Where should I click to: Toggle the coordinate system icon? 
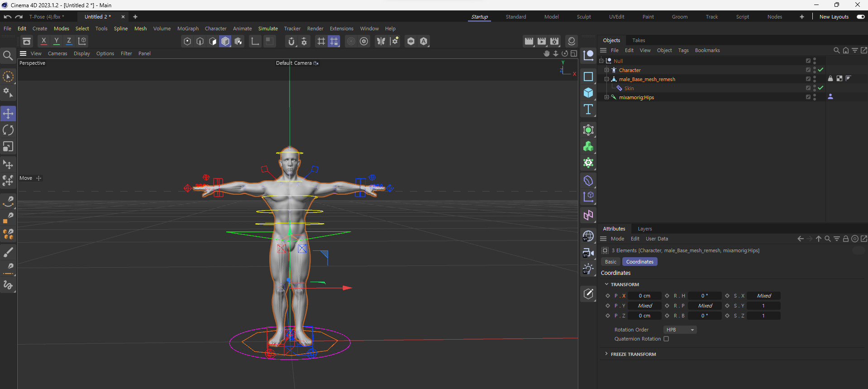82,41
